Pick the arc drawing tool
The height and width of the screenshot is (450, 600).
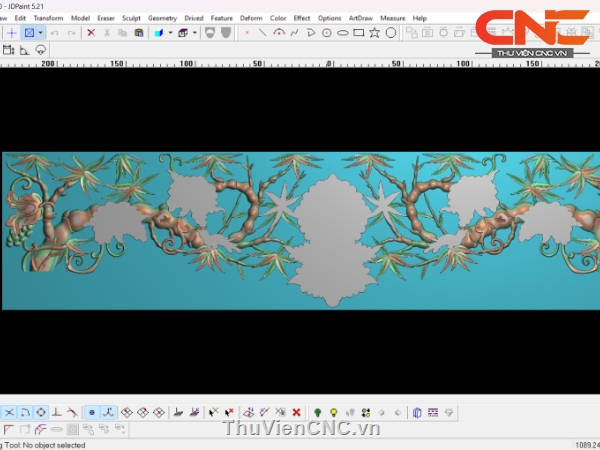point(279,33)
